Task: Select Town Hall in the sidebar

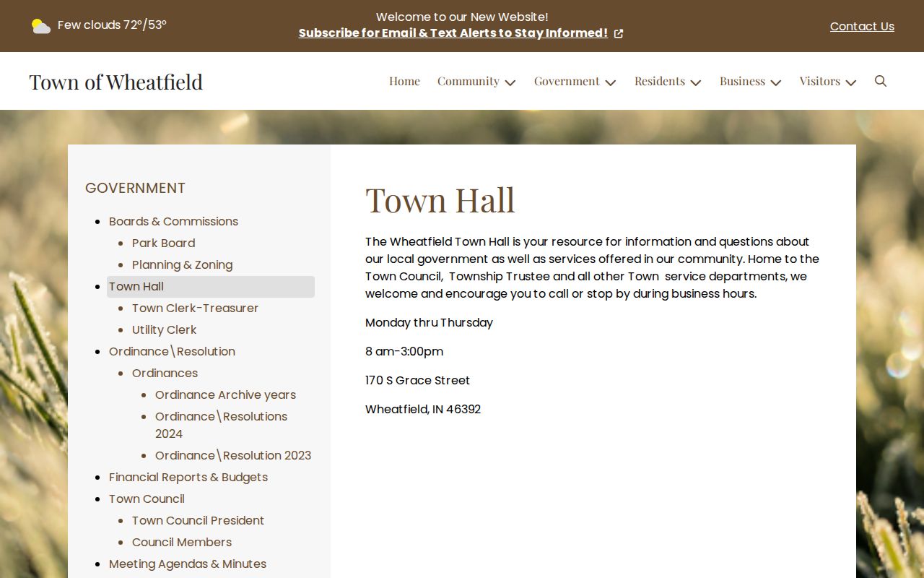Action: coord(211,286)
